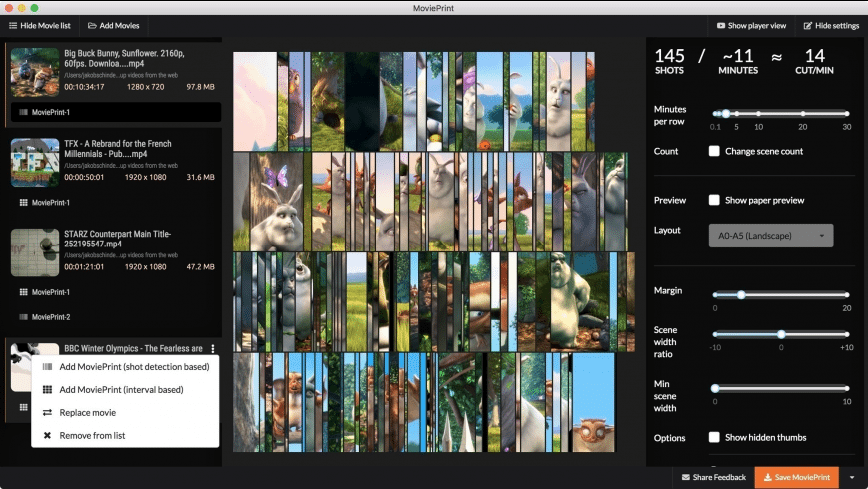Click the 14 CUT/MIN value
The width and height of the screenshot is (868, 489).
point(814,61)
